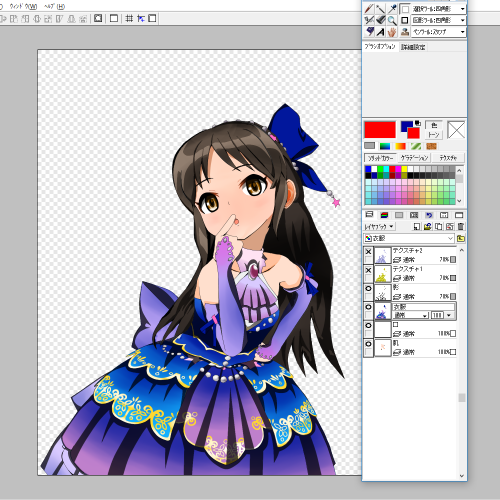Click the トーン button
Image resolution: width=500 pixels, height=500 pixels.
(434, 135)
